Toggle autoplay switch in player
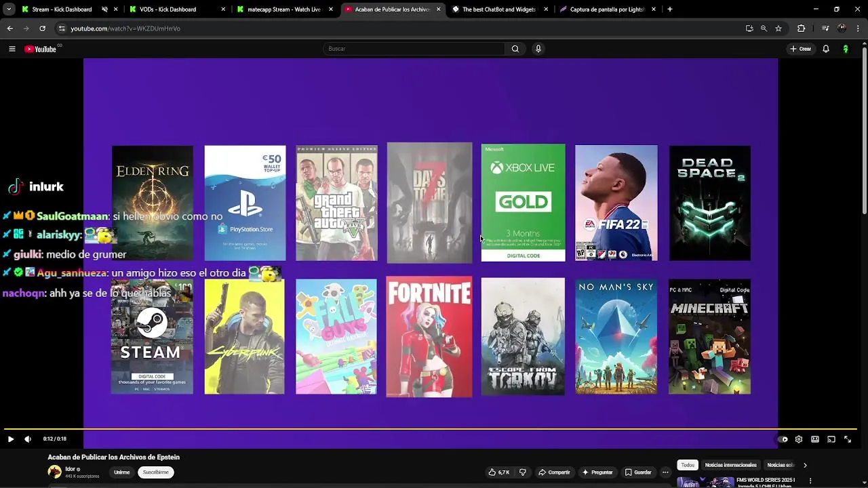The image size is (868, 488). [783, 439]
